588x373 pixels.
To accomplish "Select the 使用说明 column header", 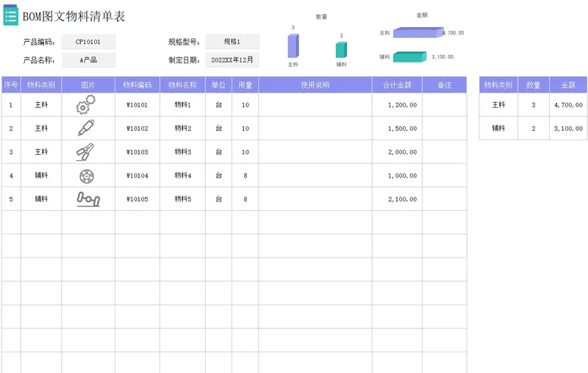I will point(315,84).
